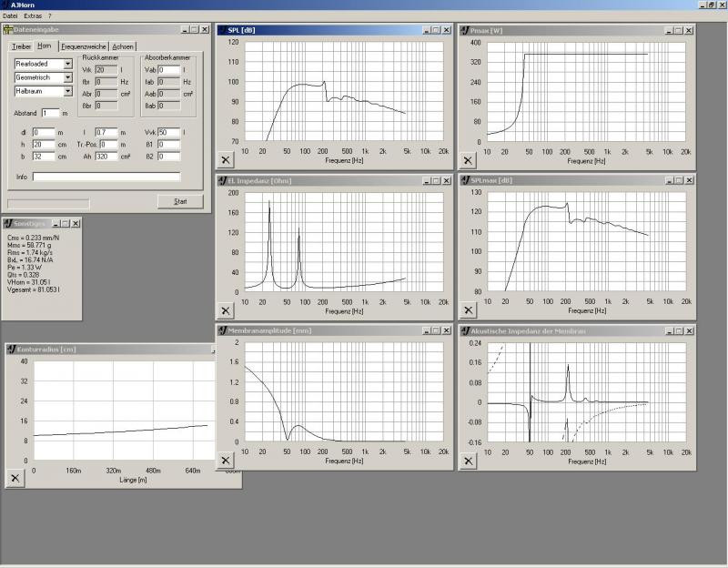Viewport: 728px width, 568px height.
Task: Click the X icon in SPLmax graph panel
Action: click(468, 310)
